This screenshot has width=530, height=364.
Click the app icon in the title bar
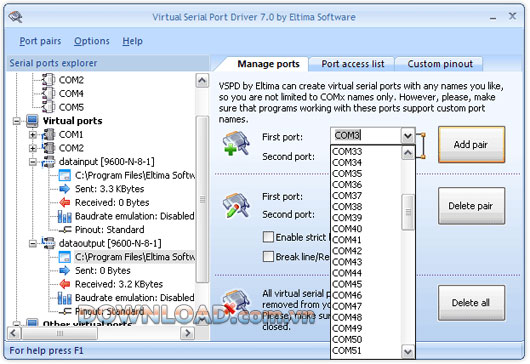[16, 16]
